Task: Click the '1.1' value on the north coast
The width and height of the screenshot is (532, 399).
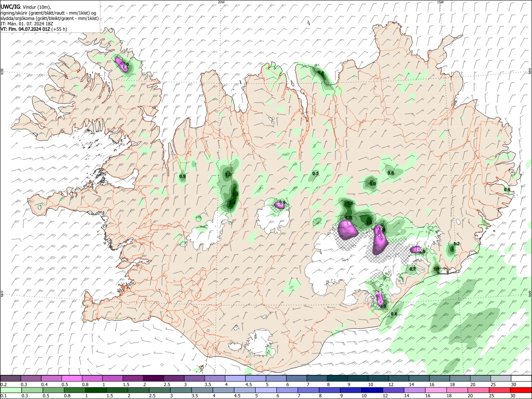Action: click(x=321, y=73)
